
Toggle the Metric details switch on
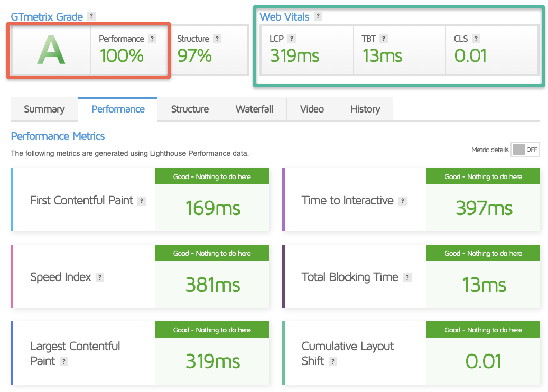pyautogui.click(x=525, y=150)
